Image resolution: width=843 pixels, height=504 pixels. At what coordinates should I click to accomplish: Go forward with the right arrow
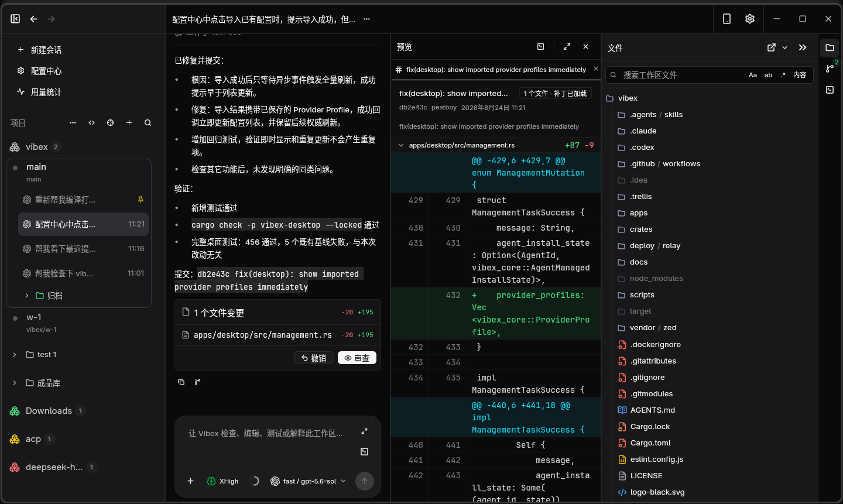tap(52, 19)
